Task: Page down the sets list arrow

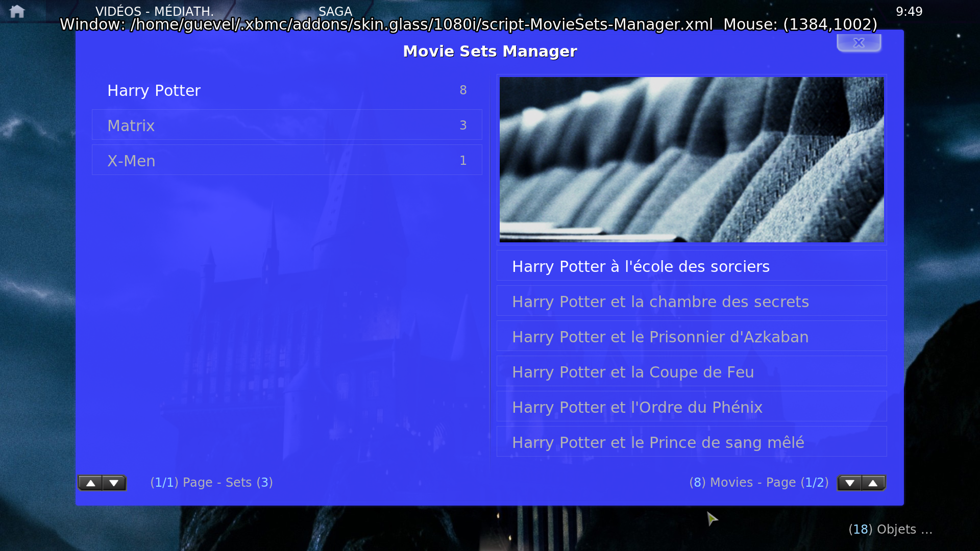Action: tap(114, 483)
